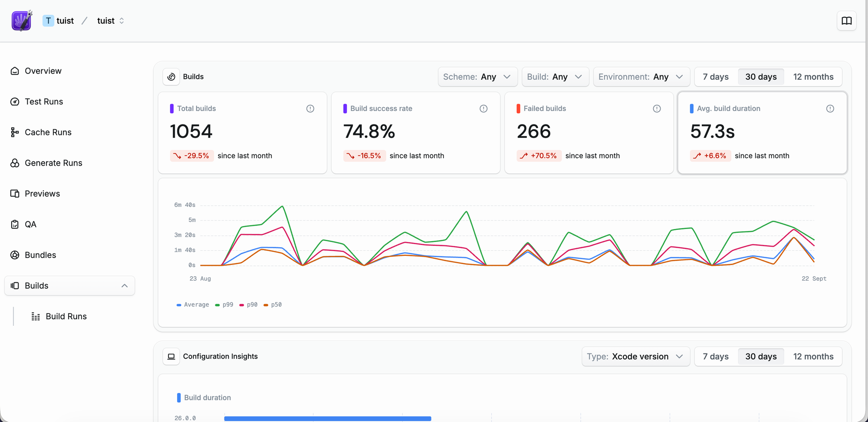Open the Type: Xcode version dropdown

tap(635, 357)
